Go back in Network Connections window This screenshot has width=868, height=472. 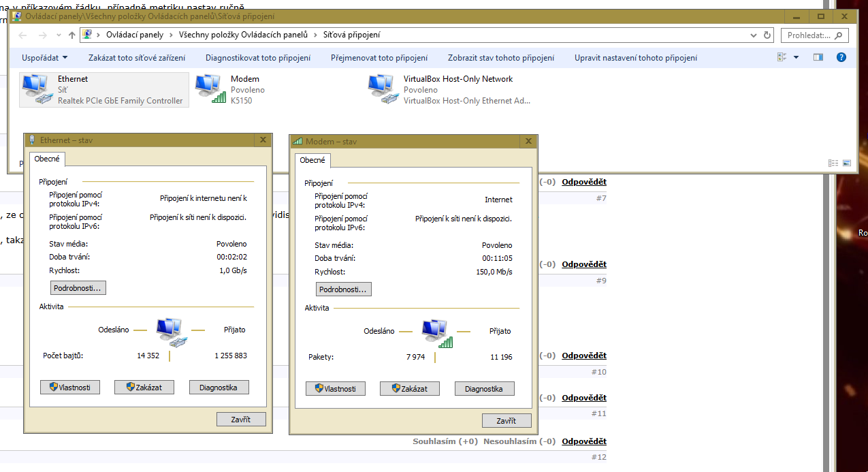[22, 35]
